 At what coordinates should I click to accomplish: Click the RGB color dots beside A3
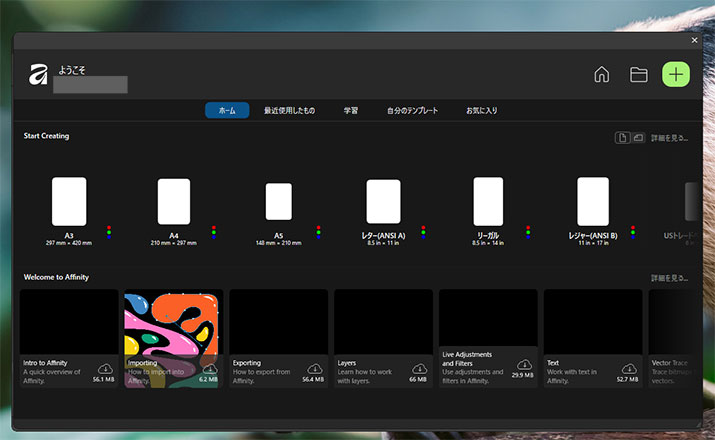click(109, 232)
